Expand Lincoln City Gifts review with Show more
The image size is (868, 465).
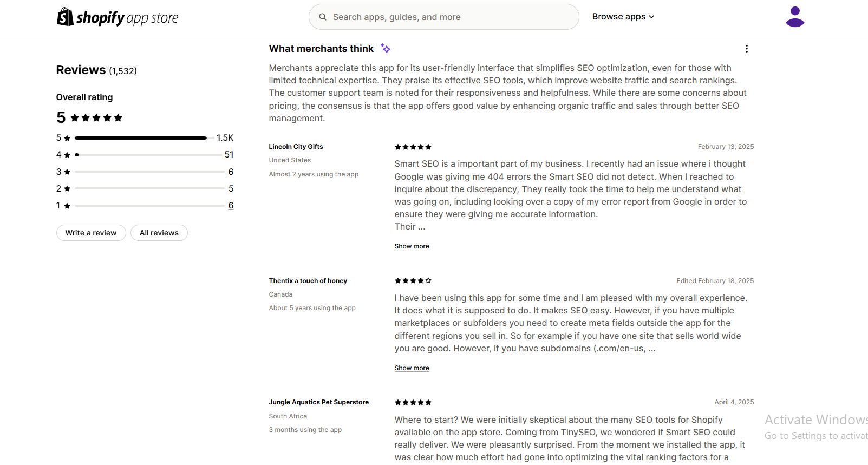pos(412,246)
